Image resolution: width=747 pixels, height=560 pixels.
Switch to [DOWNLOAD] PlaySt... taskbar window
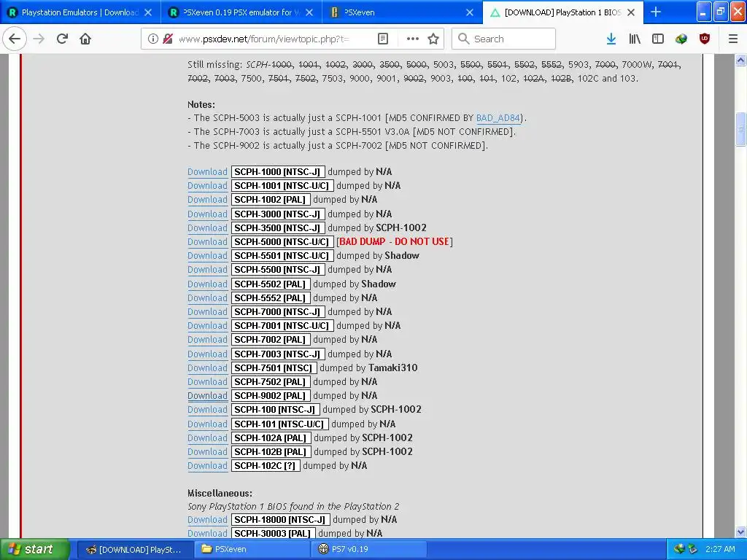[x=135, y=550]
